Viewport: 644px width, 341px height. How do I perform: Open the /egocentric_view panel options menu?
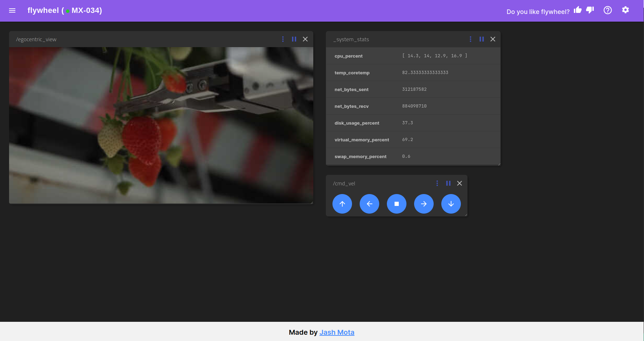click(x=283, y=39)
